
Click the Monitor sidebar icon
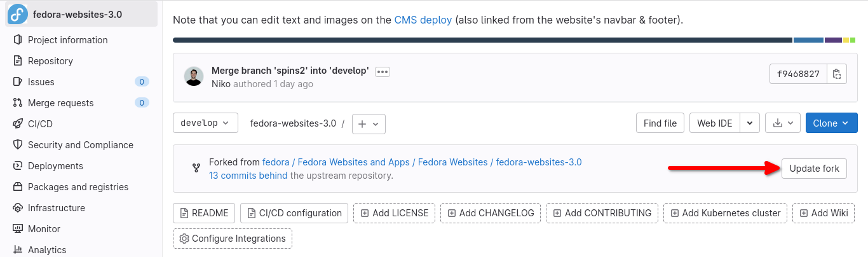(x=18, y=229)
